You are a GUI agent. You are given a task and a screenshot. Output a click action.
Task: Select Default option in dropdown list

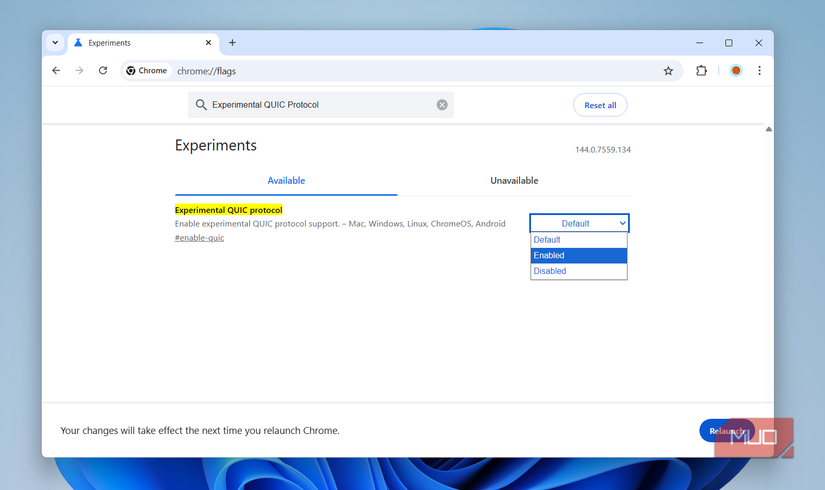[x=579, y=240]
